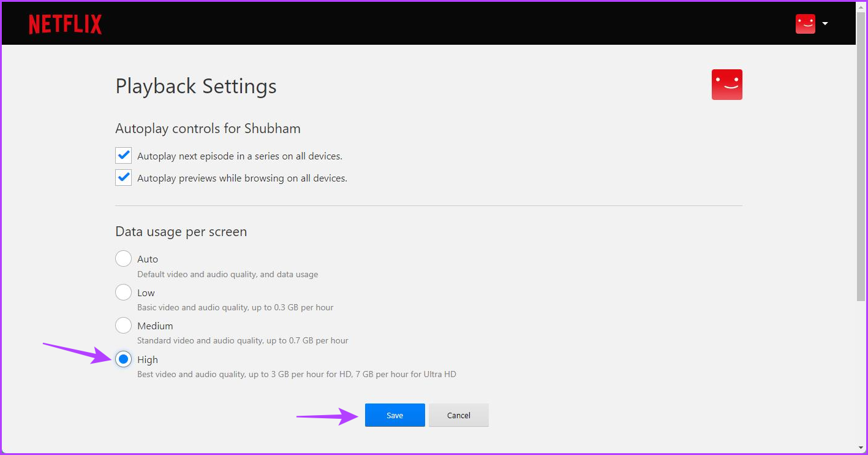This screenshot has width=868, height=455.
Task: Click the scrollbar up arrow
Action: [x=861, y=6]
